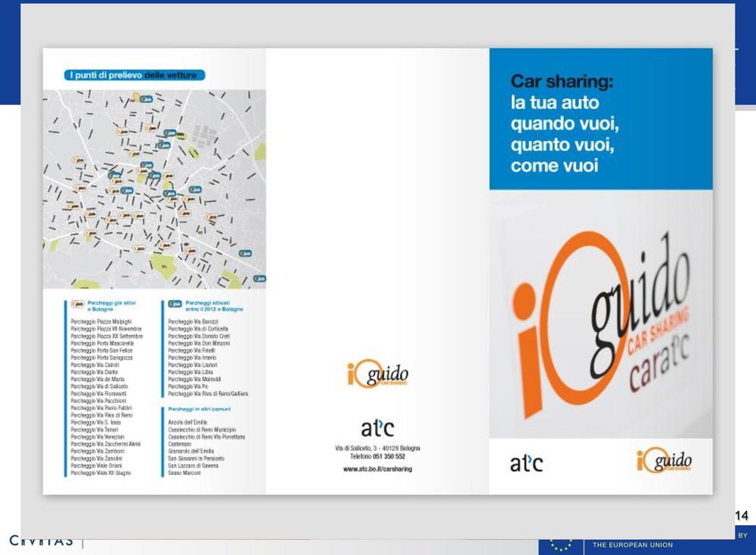756x555 pixels.
Task: Click the 'Parcheggi in altri comuni' heading
Action: point(199,409)
